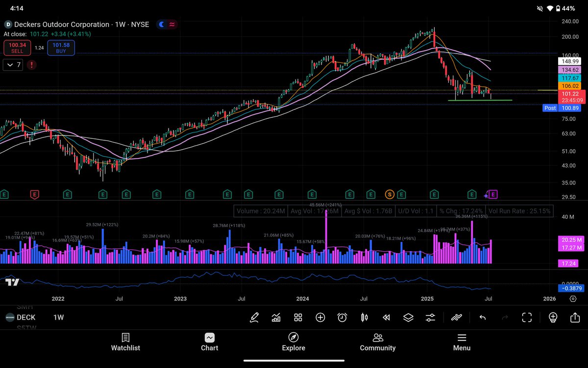The width and height of the screenshot is (588, 368).
Task: Tap the 240.00 price scale label
Action: pyautogui.click(x=571, y=21)
